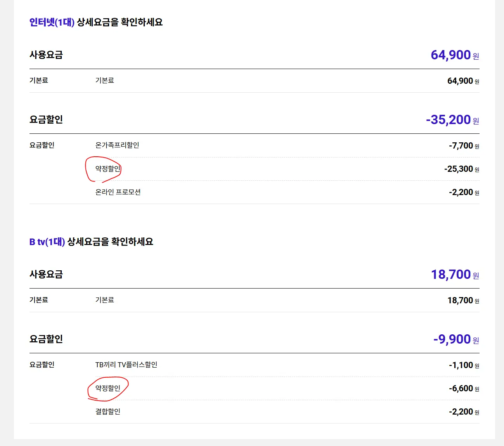Click the circled 약정할인 under B tv
This screenshot has height=446, width=504.
pyautogui.click(x=108, y=388)
